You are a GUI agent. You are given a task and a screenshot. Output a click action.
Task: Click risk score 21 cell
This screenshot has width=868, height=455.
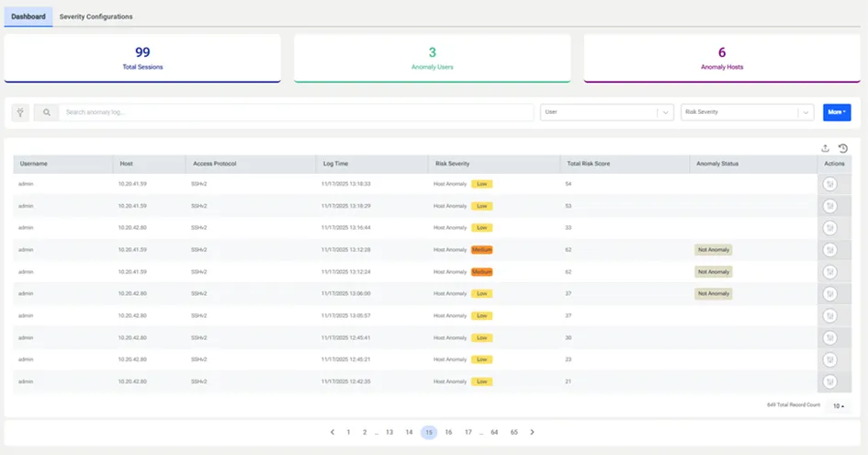click(x=568, y=381)
